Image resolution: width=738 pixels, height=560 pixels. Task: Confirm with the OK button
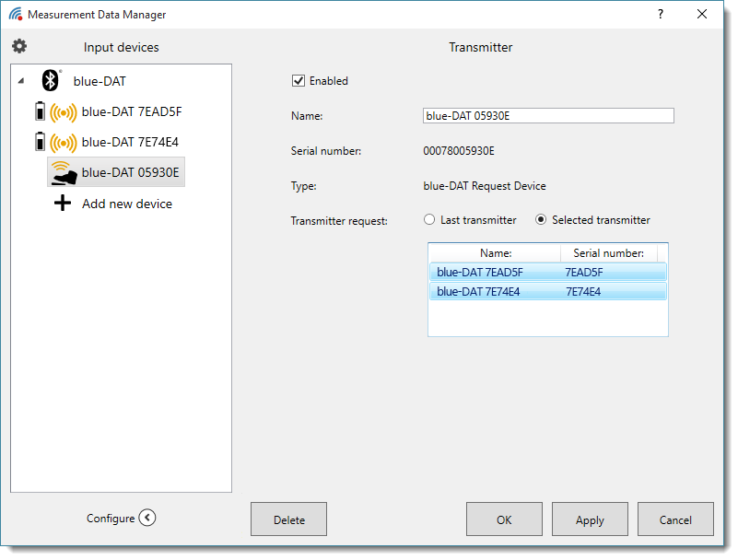click(x=504, y=519)
